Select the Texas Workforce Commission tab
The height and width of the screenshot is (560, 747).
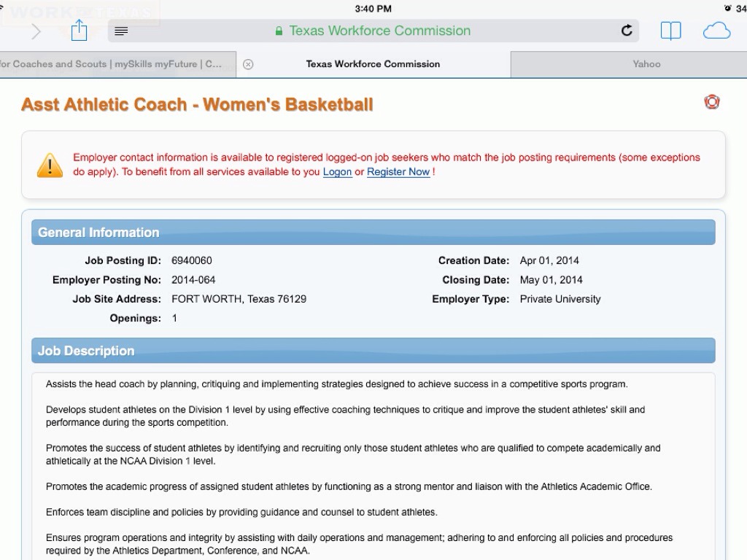373,64
